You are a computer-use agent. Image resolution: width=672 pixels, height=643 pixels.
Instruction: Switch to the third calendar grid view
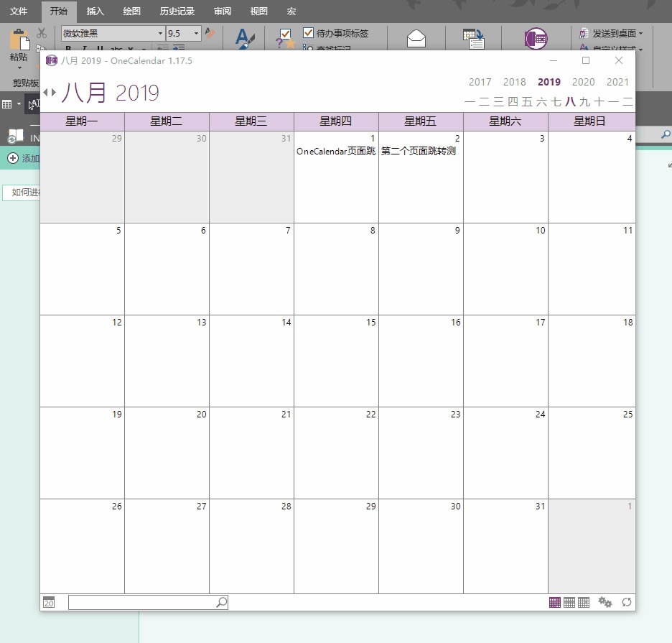pos(584,602)
